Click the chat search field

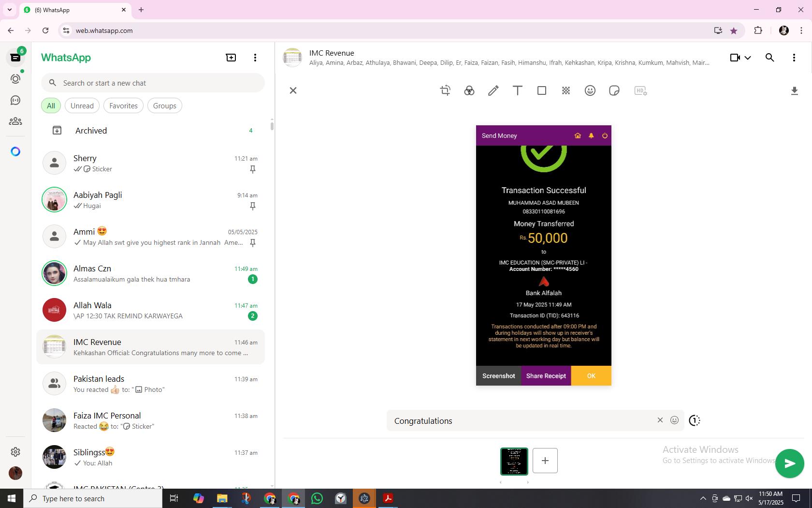point(153,83)
